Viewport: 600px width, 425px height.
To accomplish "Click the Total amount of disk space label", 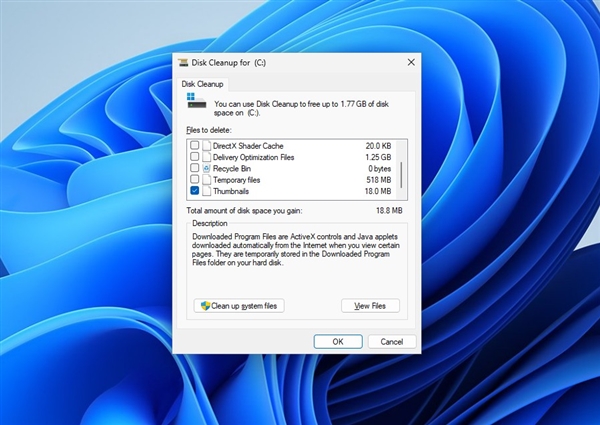I will [x=244, y=210].
